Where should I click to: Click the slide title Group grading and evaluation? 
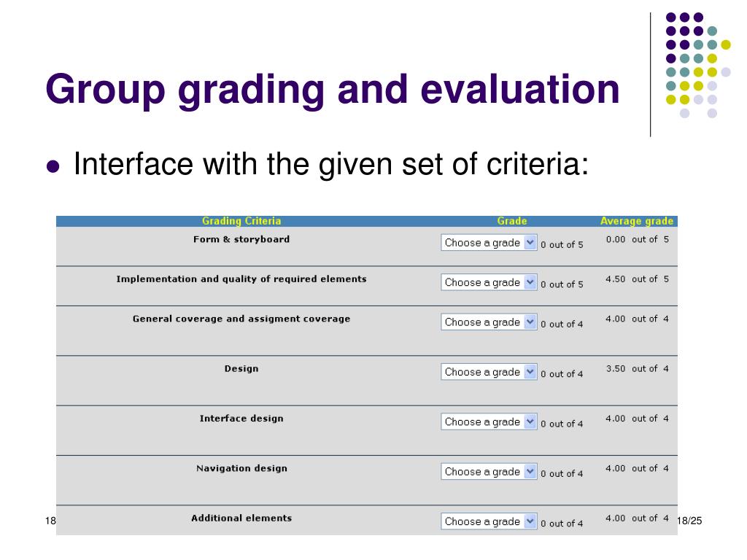click(x=333, y=90)
